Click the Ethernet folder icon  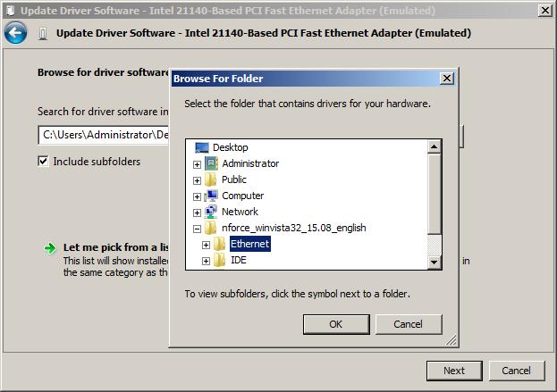pos(220,244)
